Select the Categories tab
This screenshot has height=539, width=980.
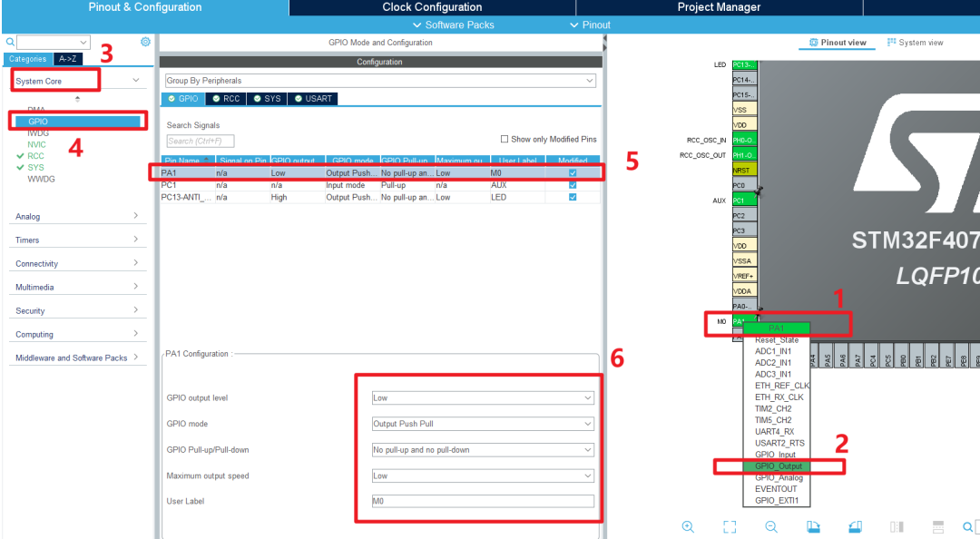point(27,59)
